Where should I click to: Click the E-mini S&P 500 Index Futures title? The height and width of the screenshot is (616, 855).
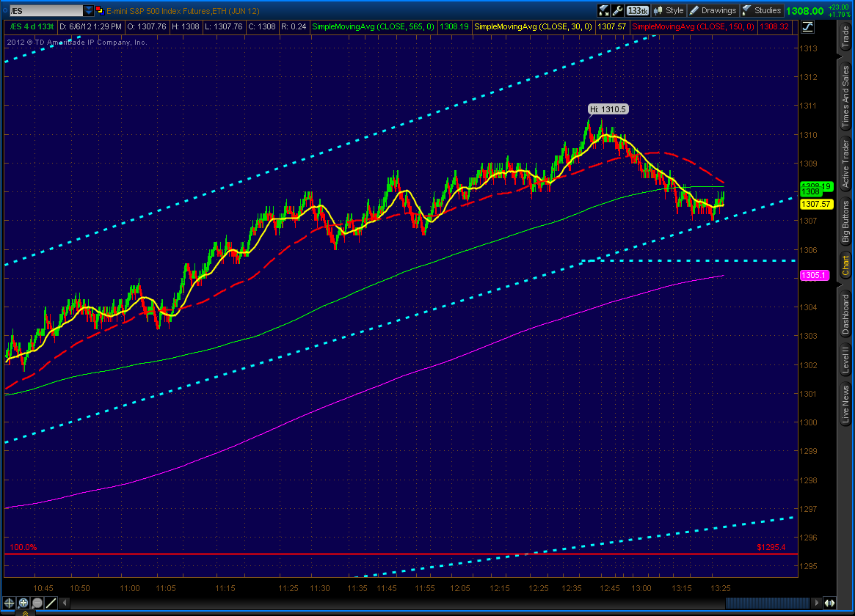point(183,11)
